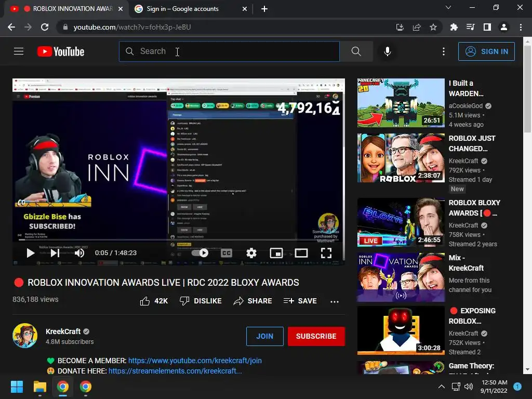Open more actions ellipsis under video
The width and height of the screenshot is (532, 399).
click(335, 301)
